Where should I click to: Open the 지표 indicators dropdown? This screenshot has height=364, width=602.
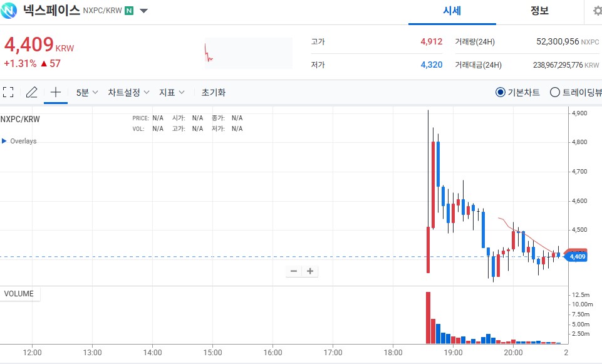tap(172, 93)
